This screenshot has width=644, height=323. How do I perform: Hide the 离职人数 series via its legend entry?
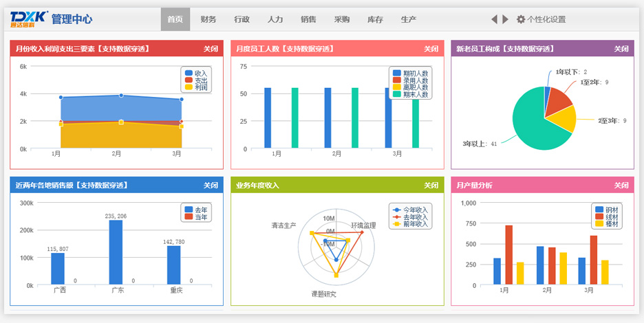click(x=411, y=88)
